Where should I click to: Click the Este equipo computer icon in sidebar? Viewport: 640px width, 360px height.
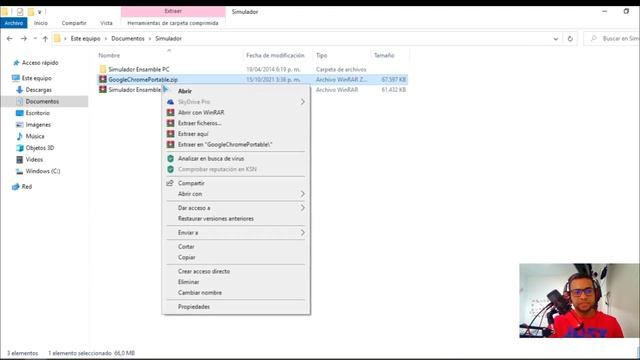click(x=16, y=78)
